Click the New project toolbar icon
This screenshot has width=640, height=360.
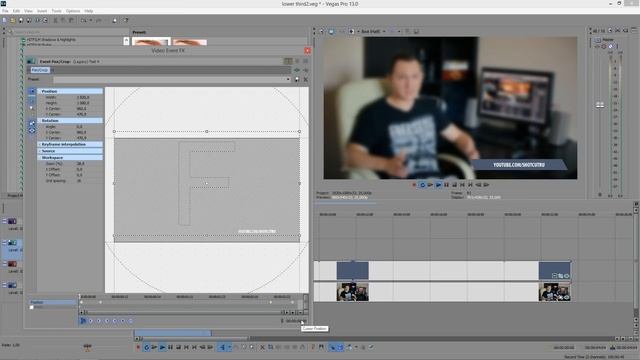coord(4,20)
